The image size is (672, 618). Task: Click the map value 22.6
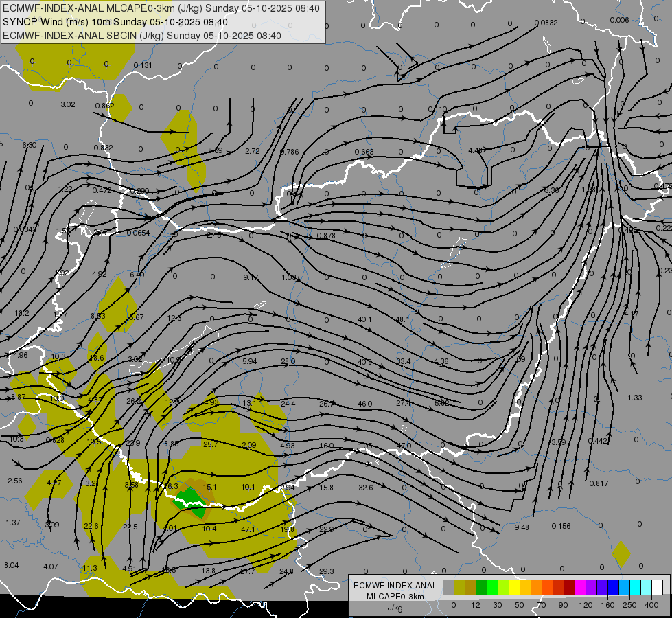91,527
